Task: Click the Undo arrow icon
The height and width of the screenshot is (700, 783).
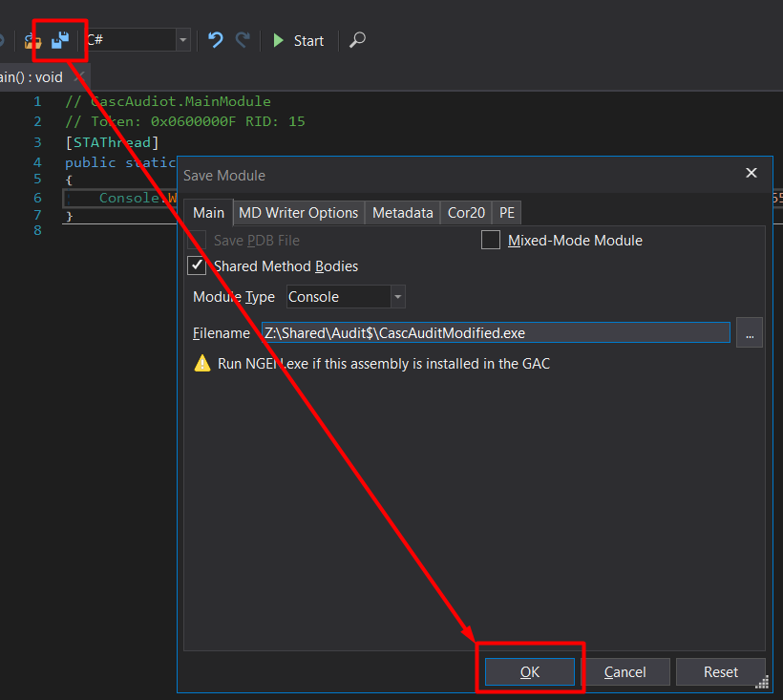Action: point(216,40)
